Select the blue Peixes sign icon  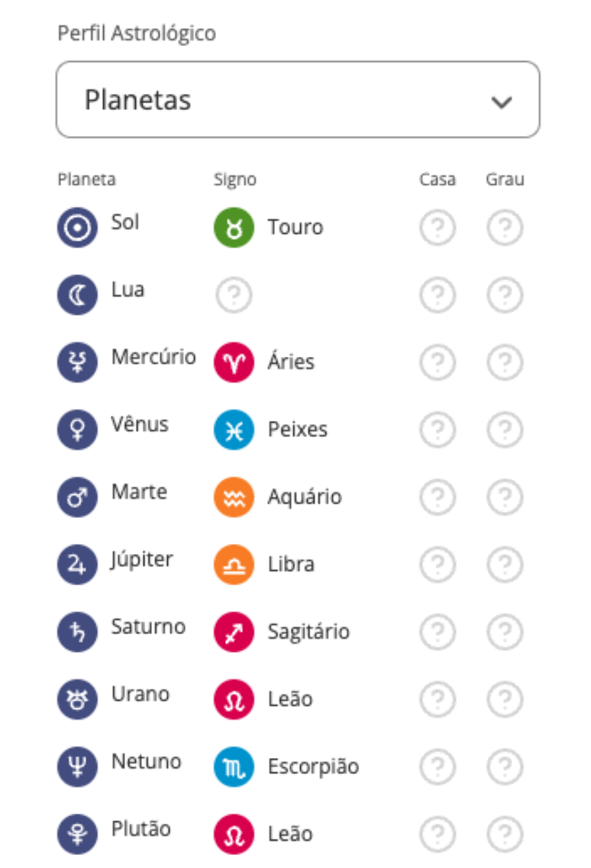[234, 429]
